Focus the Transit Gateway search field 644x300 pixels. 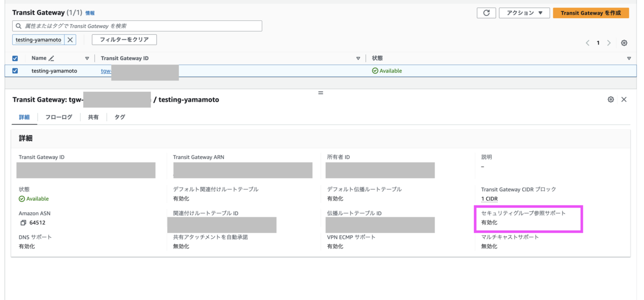(137, 26)
